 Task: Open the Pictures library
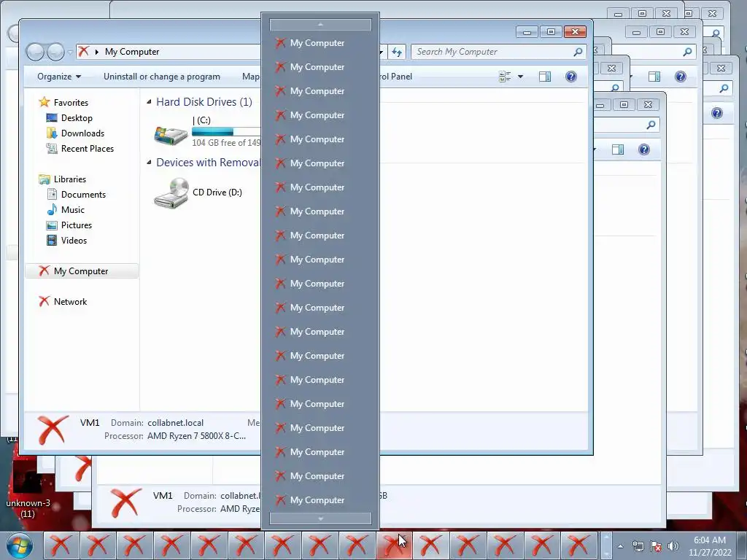76,225
